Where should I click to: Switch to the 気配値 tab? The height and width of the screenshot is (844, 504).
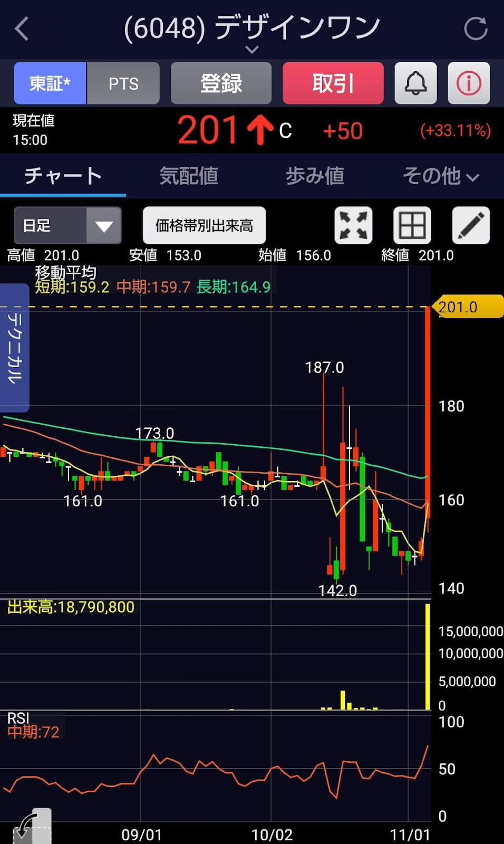[x=189, y=176]
